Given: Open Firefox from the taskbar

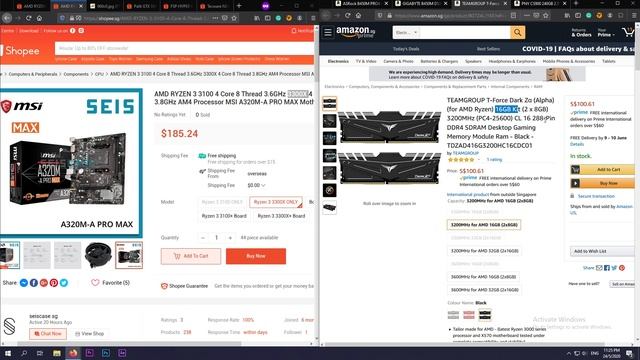Looking at the screenshot, I should (x=73, y=353).
